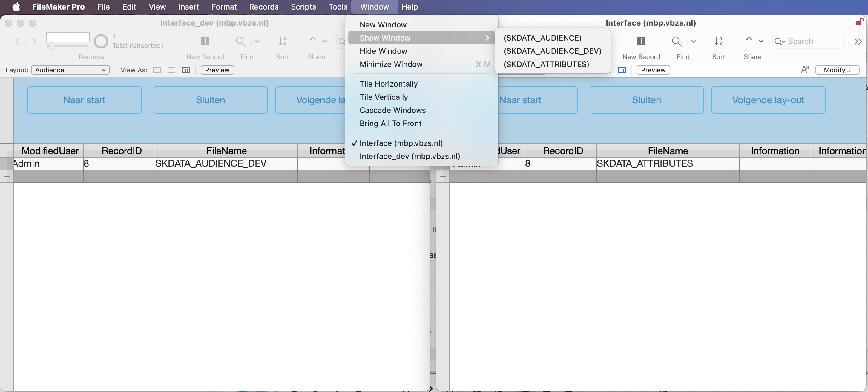Expand toolbar overflow double-chevron
This screenshot has width=868, height=392.
pyautogui.click(x=858, y=42)
